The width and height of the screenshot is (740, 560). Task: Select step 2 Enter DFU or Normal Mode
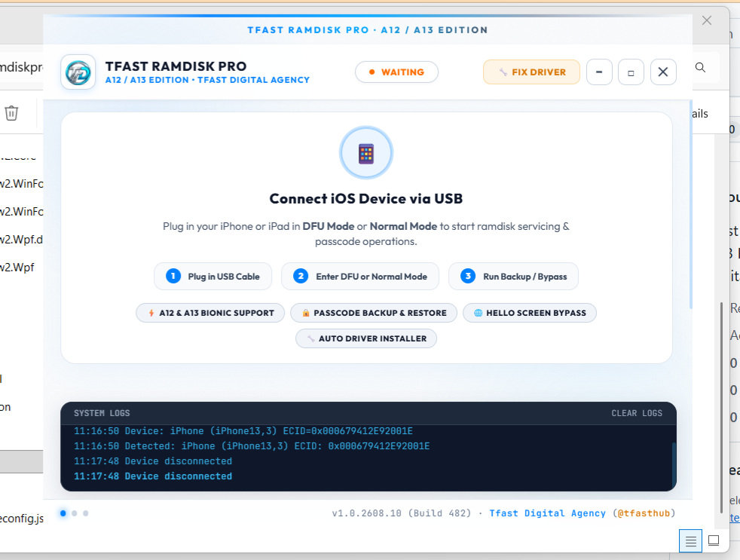coord(360,276)
